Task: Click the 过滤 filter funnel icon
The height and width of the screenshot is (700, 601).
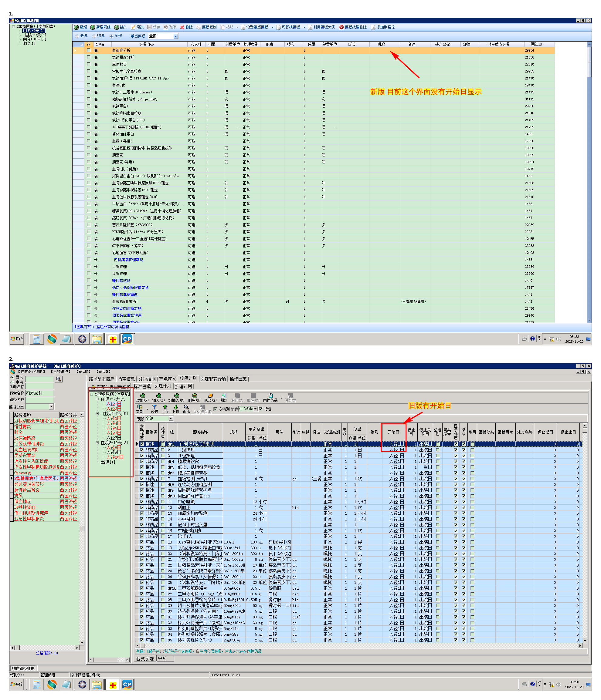Action: point(154,407)
